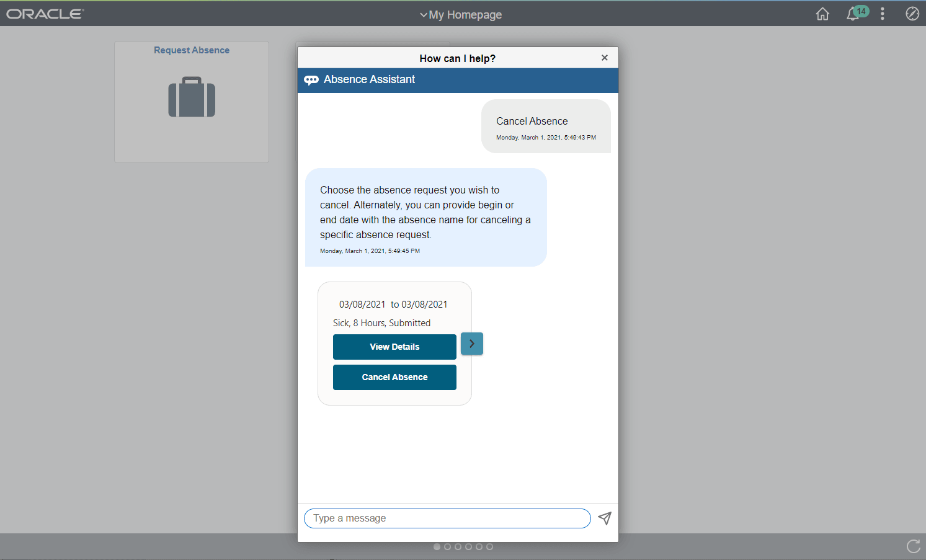
Task: Click the Absence Assistant header title
Action: click(369, 79)
